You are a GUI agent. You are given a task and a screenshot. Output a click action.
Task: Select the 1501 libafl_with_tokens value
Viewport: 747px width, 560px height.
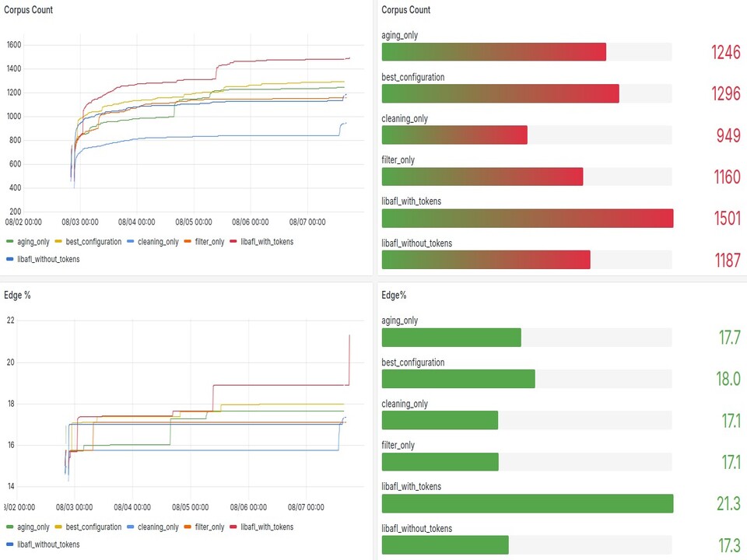pyautogui.click(x=727, y=219)
